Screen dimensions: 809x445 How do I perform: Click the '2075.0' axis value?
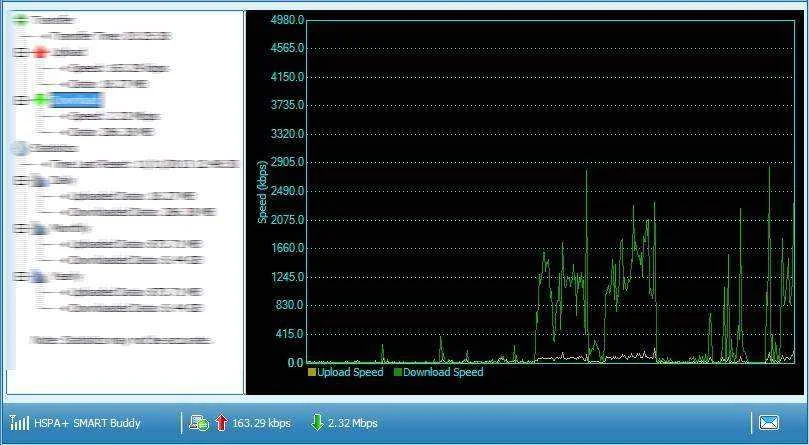point(286,220)
